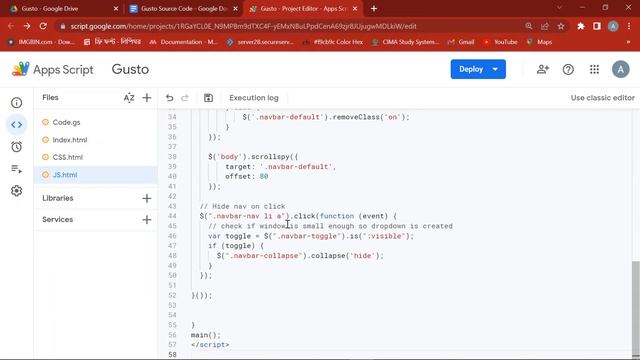Open the Gmail bookmark

pyautogui.click(x=461, y=42)
